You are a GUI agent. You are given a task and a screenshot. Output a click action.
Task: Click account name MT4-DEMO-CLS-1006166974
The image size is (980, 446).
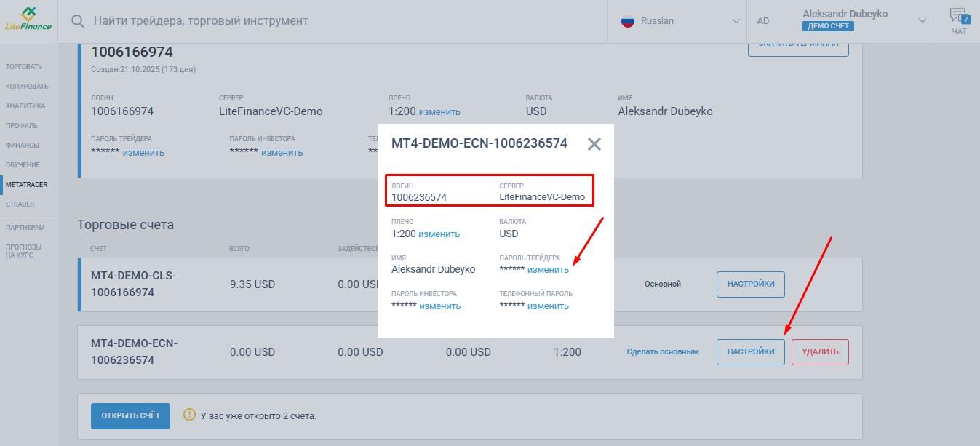tap(134, 284)
